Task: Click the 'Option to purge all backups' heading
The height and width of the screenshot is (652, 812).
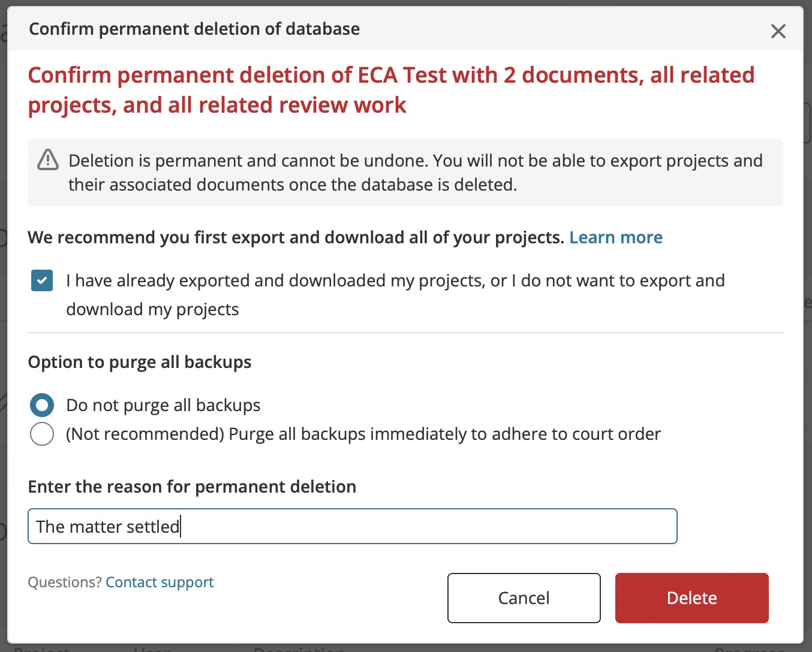Action: point(140,362)
